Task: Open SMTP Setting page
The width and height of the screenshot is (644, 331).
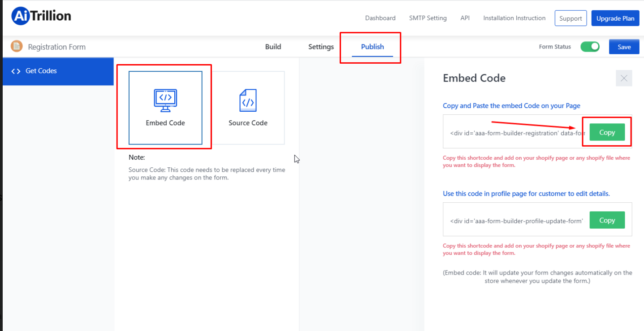Action: coord(428,18)
